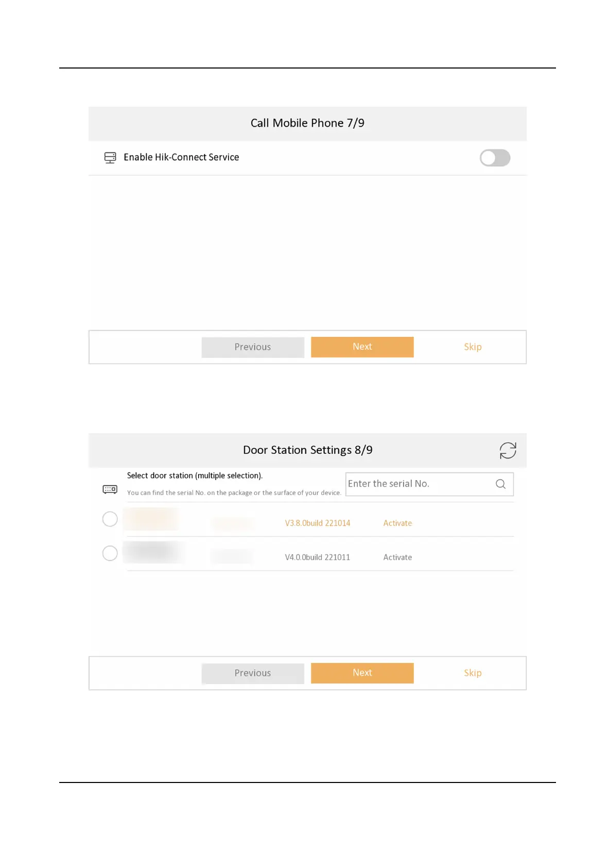Refresh the door station list
The width and height of the screenshot is (608, 868).
click(x=508, y=450)
